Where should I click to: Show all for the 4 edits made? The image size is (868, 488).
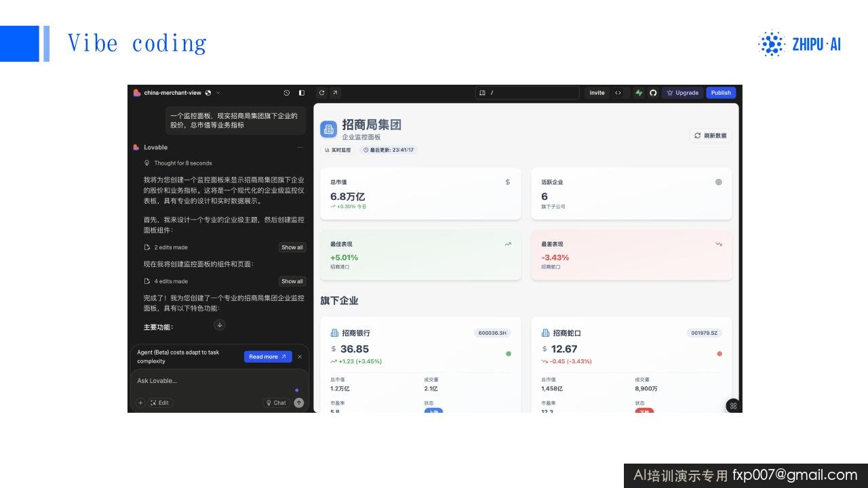pos(292,281)
